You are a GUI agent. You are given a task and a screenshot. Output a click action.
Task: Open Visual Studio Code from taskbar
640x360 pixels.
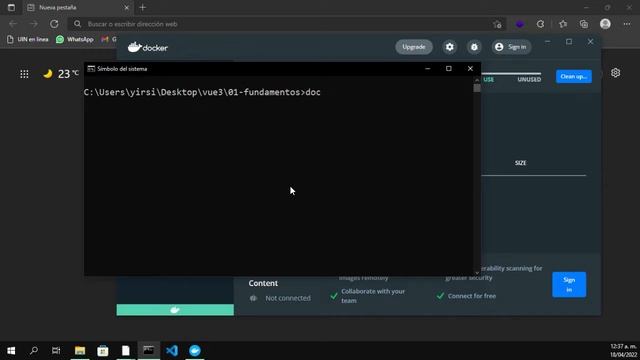coord(172,351)
